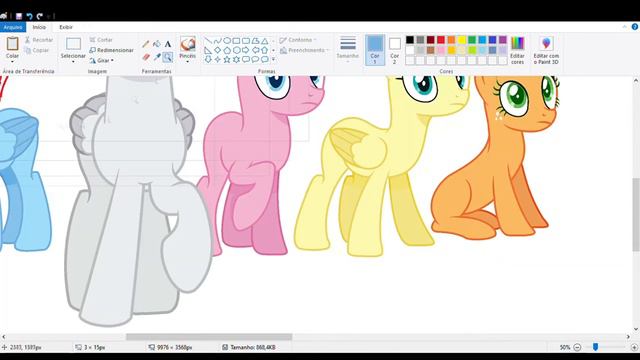This screenshot has height=360, width=640.
Task: Collapse the ribbon with the chevron
Action: pos(624,27)
